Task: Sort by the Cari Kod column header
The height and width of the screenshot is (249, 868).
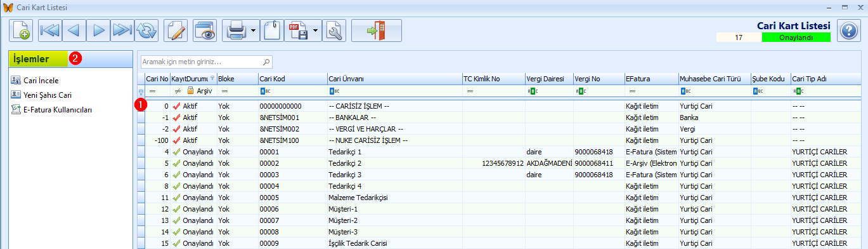Action: (x=292, y=79)
